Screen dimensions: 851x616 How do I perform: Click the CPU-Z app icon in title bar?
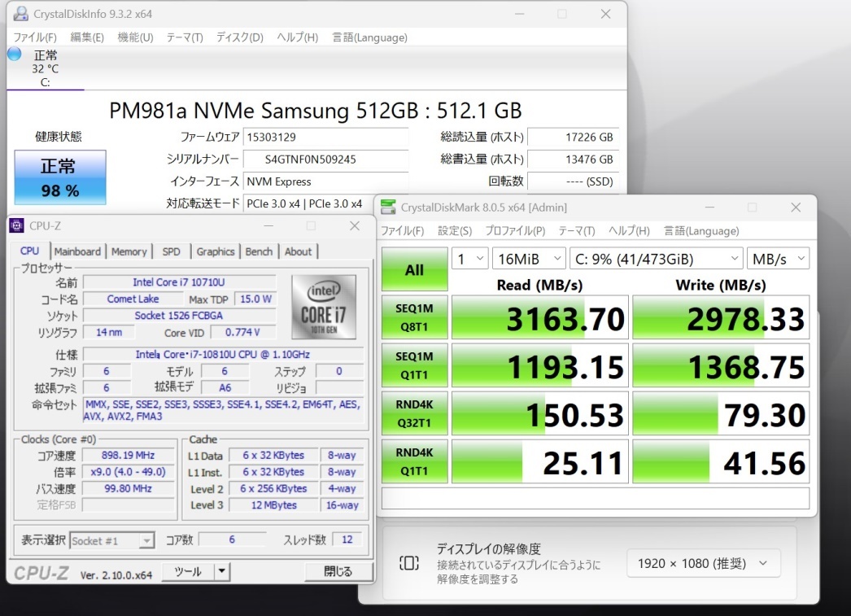[x=17, y=225]
